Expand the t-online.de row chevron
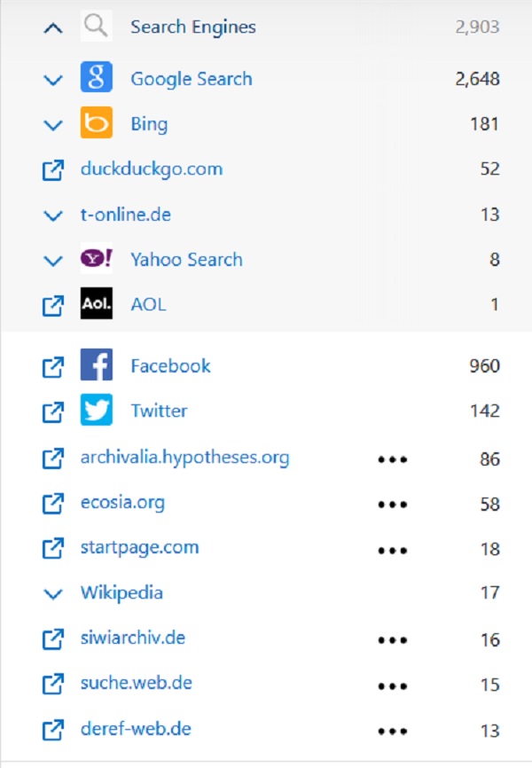This screenshot has width=532, height=768. [x=53, y=216]
